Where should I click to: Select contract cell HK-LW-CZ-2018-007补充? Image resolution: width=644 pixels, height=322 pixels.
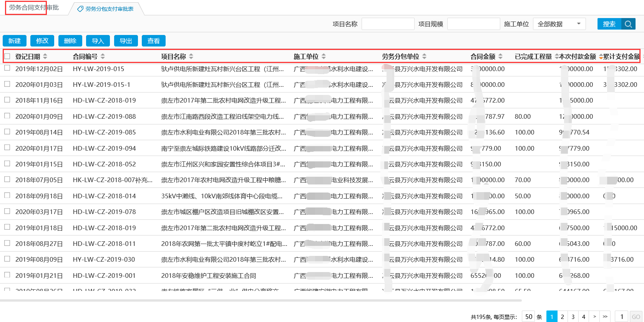tap(113, 180)
